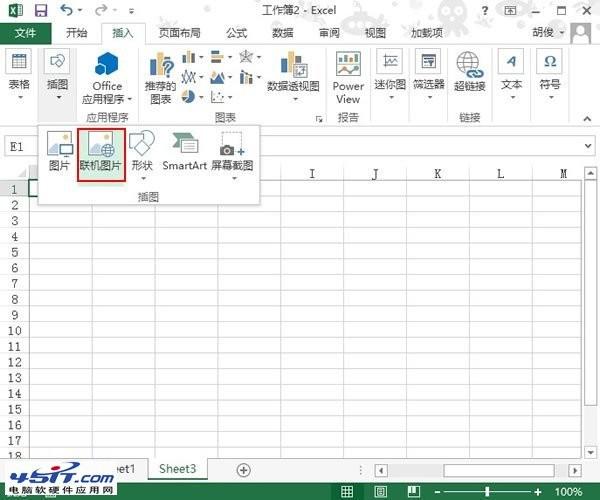Switch to Page Break Preview

pyautogui.click(x=414, y=492)
